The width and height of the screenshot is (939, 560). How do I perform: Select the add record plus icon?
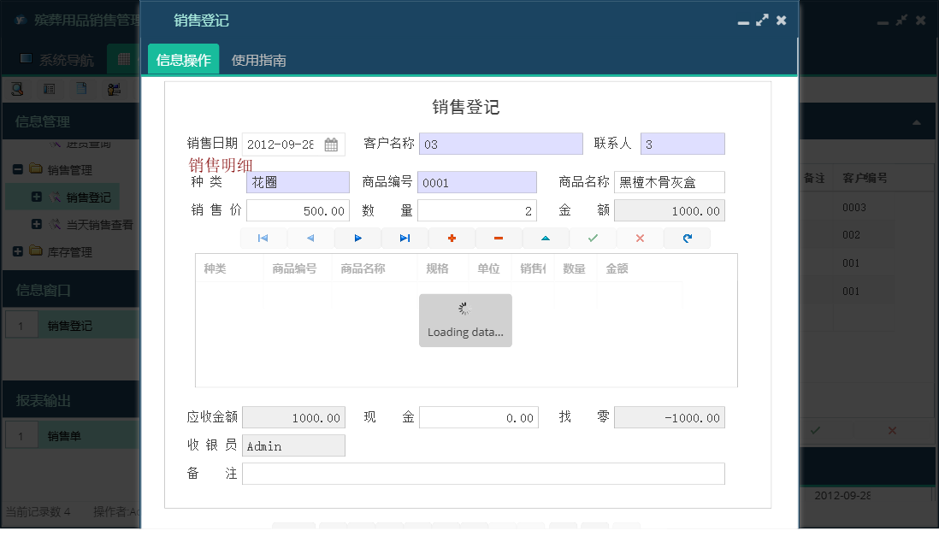pos(451,238)
